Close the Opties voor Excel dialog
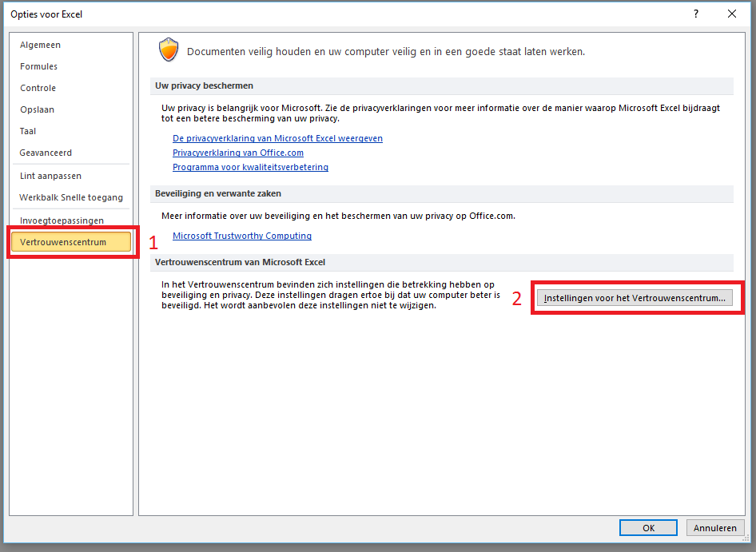 pyautogui.click(x=731, y=14)
